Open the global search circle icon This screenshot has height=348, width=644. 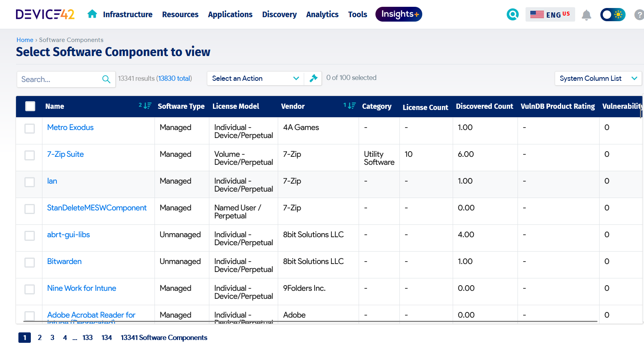(x=512, y=14)
